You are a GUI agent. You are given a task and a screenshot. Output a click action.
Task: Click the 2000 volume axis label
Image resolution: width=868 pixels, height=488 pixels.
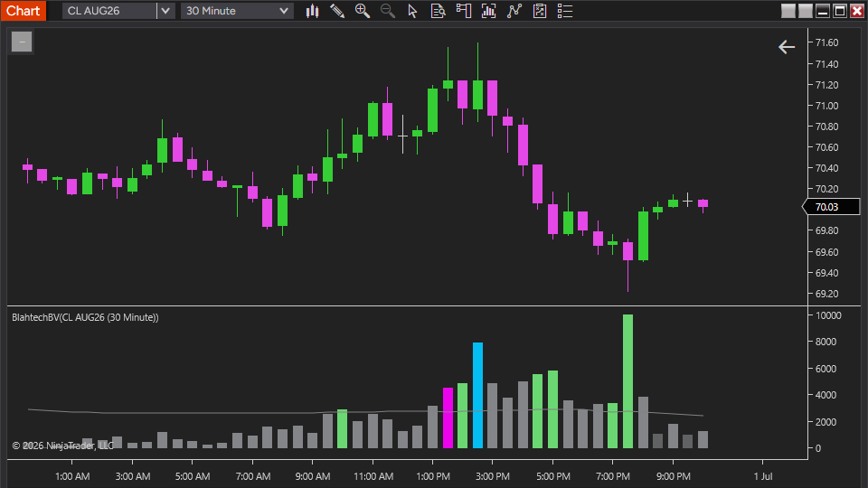[x=826, y=422]
